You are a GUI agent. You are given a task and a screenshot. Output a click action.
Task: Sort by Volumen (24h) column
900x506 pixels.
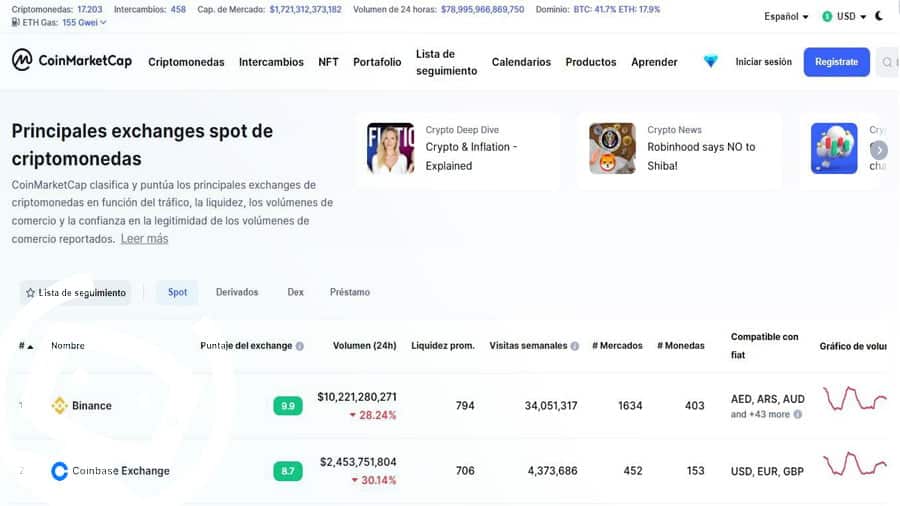pyautogui.click(x=364, y=345)
